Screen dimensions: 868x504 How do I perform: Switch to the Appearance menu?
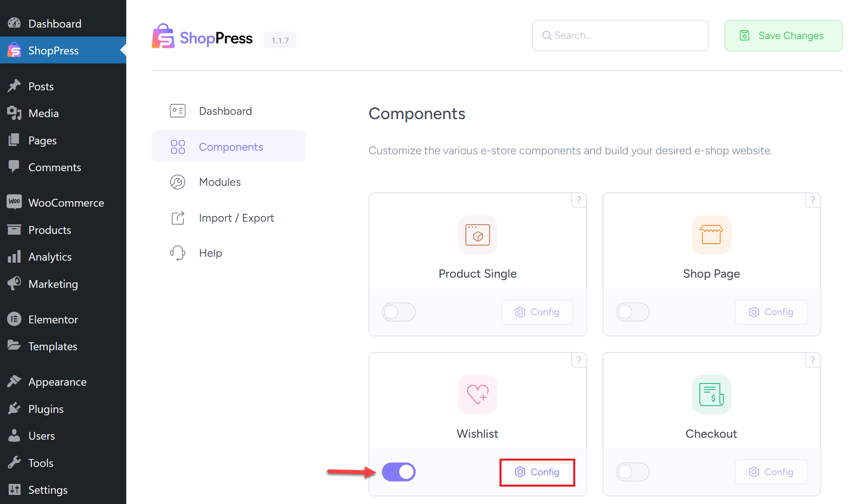tap(57, 381)
